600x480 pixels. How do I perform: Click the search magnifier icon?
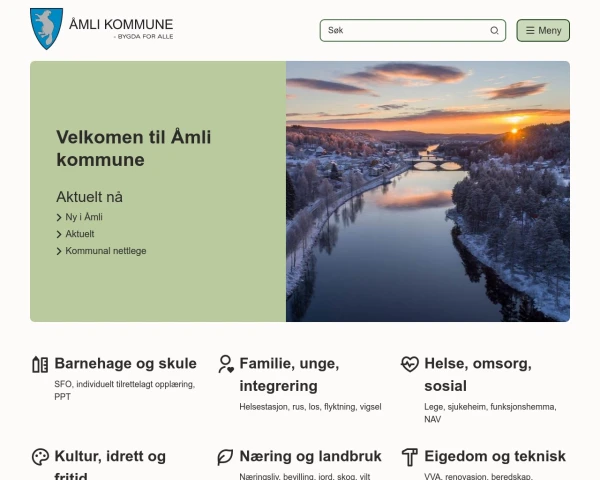(x=494, y=31)
